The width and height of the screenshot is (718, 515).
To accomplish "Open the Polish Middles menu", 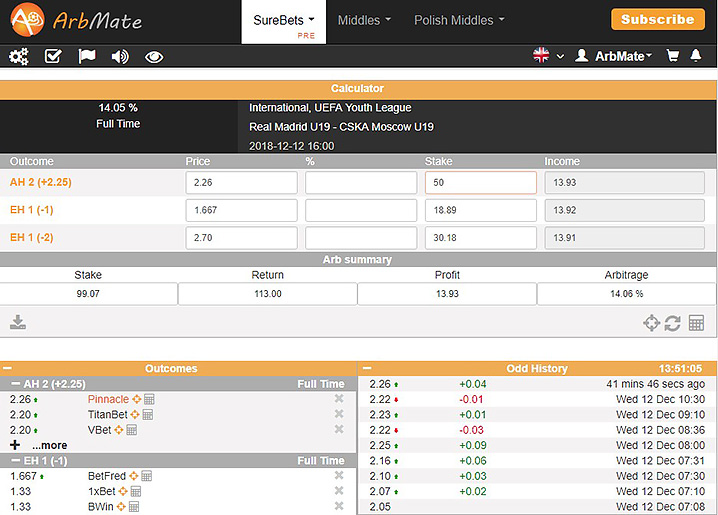I will [459, 20].
